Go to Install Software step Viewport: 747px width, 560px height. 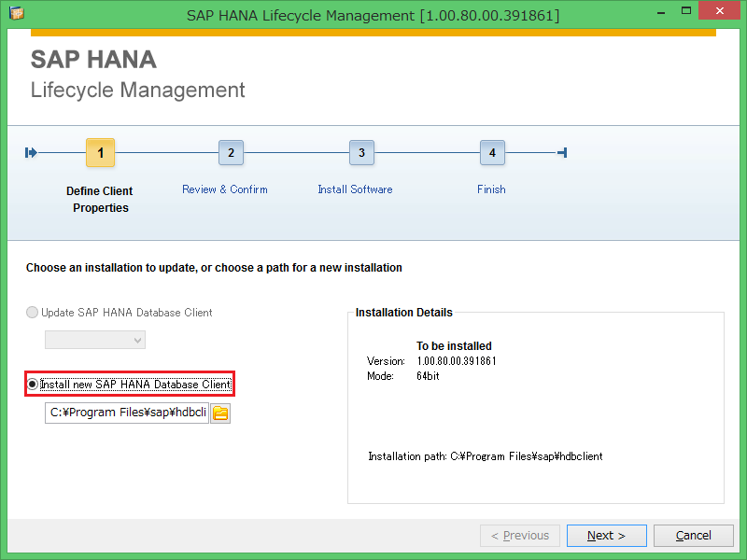(356, 189)
